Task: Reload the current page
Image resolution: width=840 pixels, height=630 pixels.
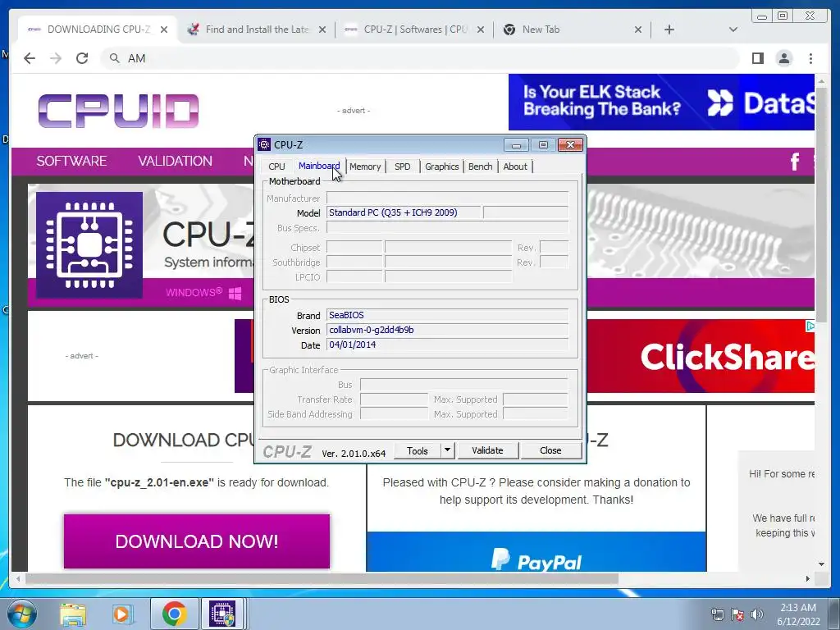Action: (82, 58)
